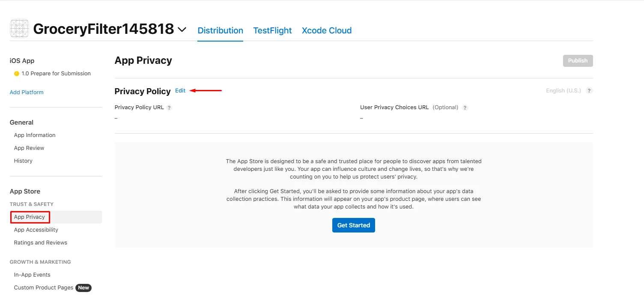Open App Information in the sidebar
This screenshot has height=295, width=644.
point(35,135)
